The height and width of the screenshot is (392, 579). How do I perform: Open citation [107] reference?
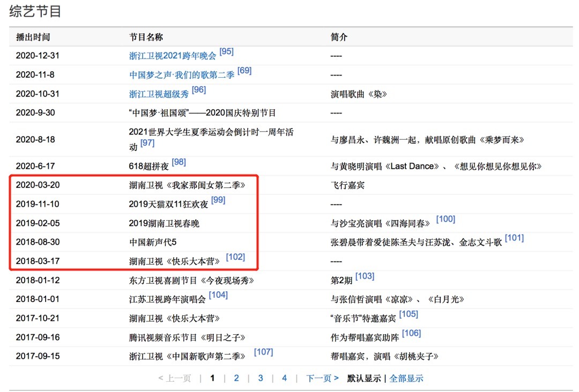[x=263, y=352]
